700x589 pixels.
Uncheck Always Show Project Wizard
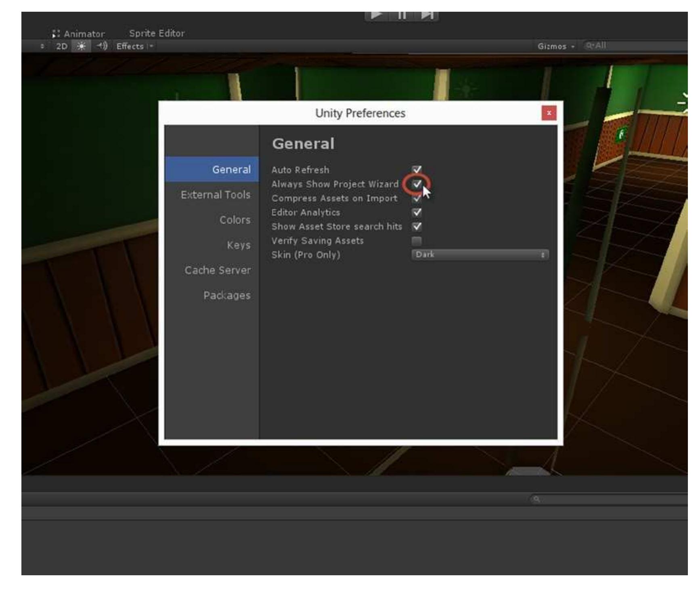(x=416, y=184)
